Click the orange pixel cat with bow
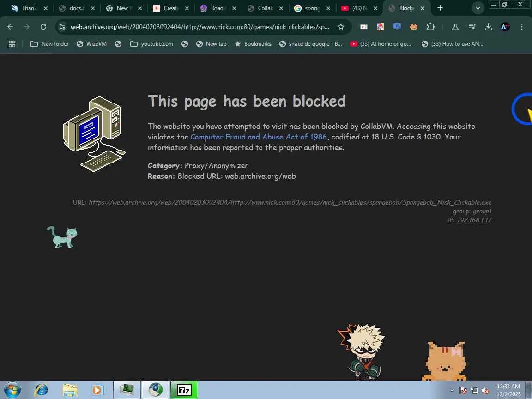Viewport: 532px width, 399px height. [445, 361]
